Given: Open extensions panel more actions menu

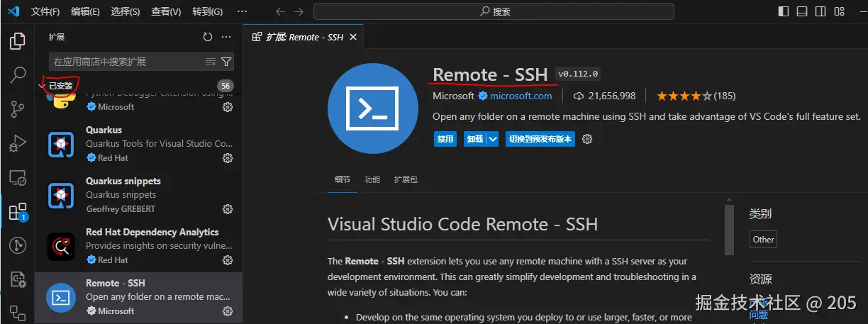Looking at the screenshot, I should [226, 37].
